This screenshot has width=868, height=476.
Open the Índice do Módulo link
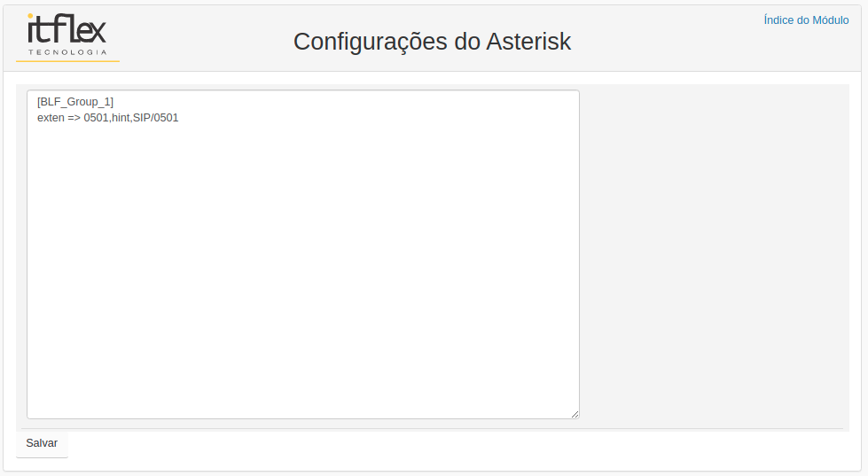[x=806, y=20]
